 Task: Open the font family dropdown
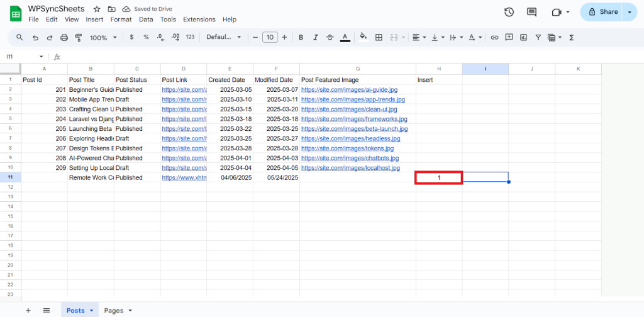pos(224,37)
